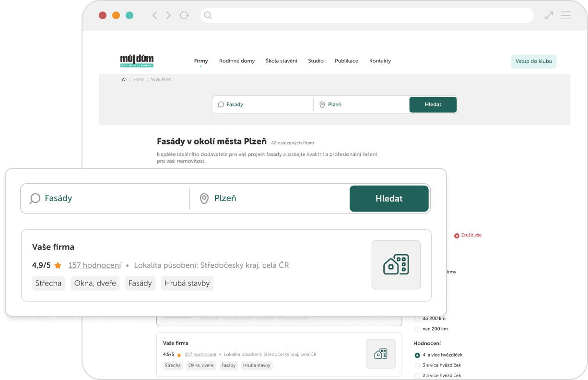Click the red cancel icon beside Zrušit vše
Screen dimensions: 588x380
coord(457,236)
